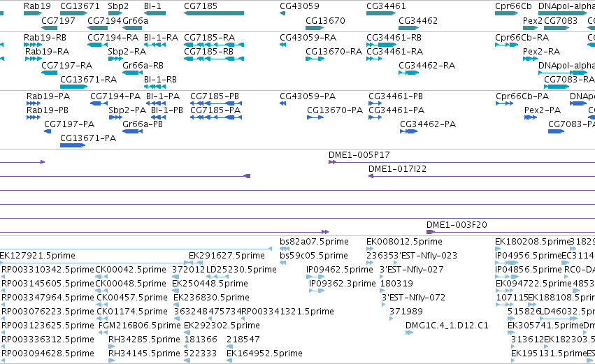Click the IP09462.5prime EST label

(x=340, y=270)
